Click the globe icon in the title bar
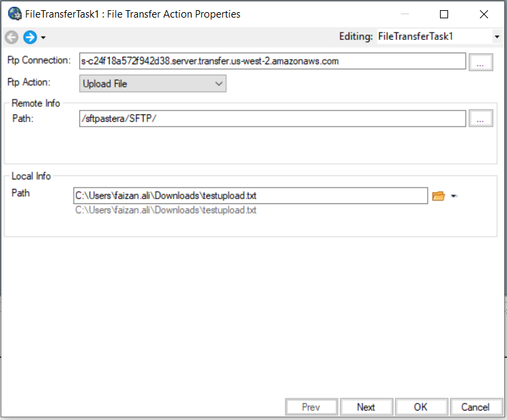This screenshot has height=420, width=507. pos(14,14)
